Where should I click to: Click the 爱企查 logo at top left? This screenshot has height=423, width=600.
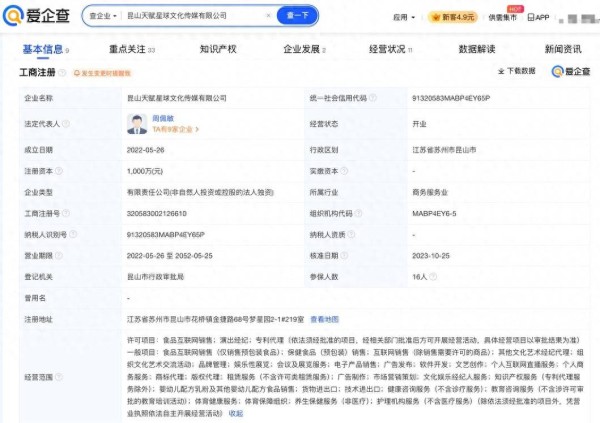36,16
